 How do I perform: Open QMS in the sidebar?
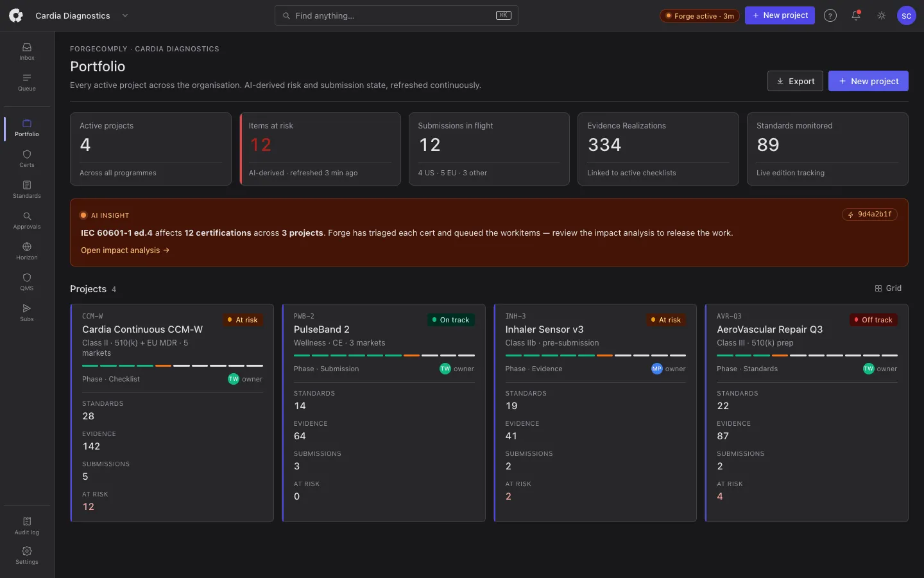click(x=27, y=282)
